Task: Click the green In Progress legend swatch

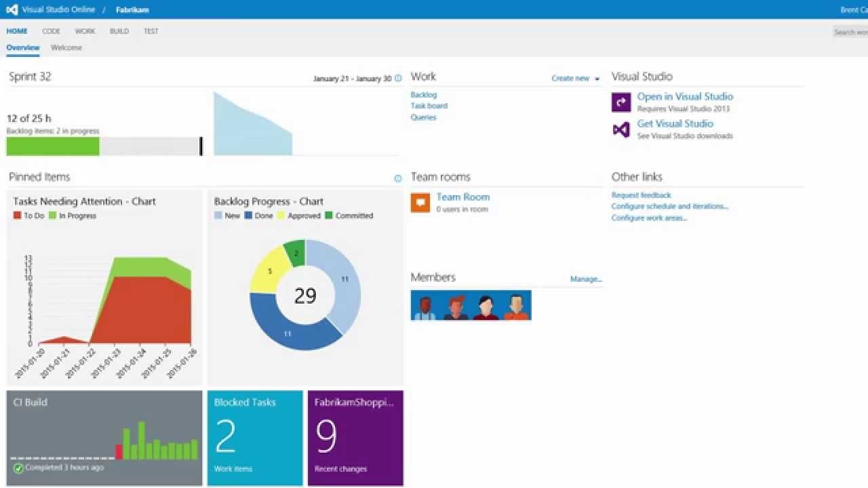Action: coord(52,216)
